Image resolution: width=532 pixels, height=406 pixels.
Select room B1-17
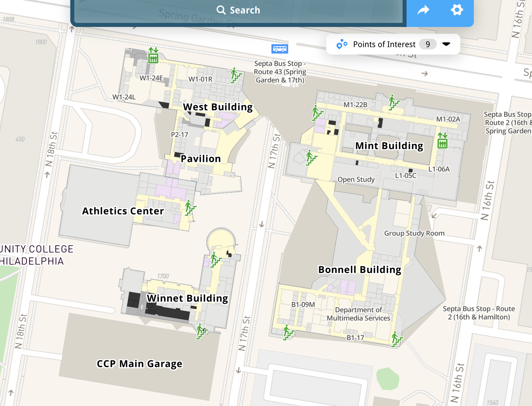(355, 338)
